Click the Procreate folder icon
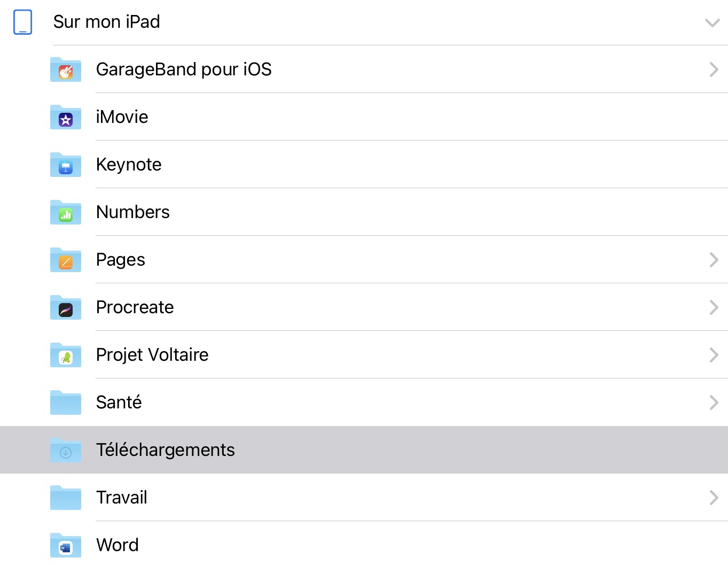Image resolution: width=728 pixels, height=565 pixels. pos(66,308)
